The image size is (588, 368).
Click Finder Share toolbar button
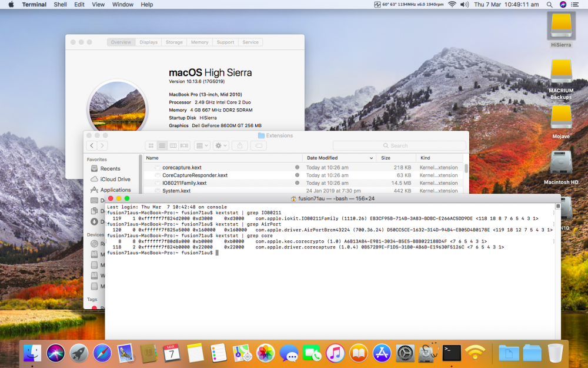coord(240,145)
